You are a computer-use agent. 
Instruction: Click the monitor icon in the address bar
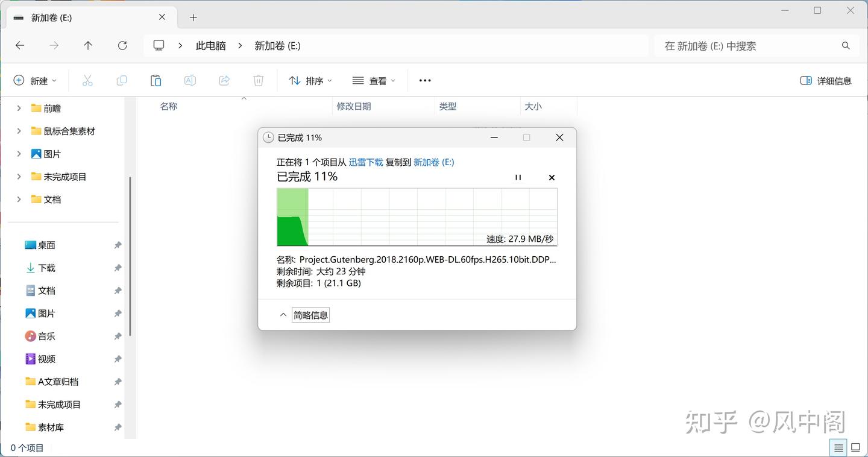point(159,45)
